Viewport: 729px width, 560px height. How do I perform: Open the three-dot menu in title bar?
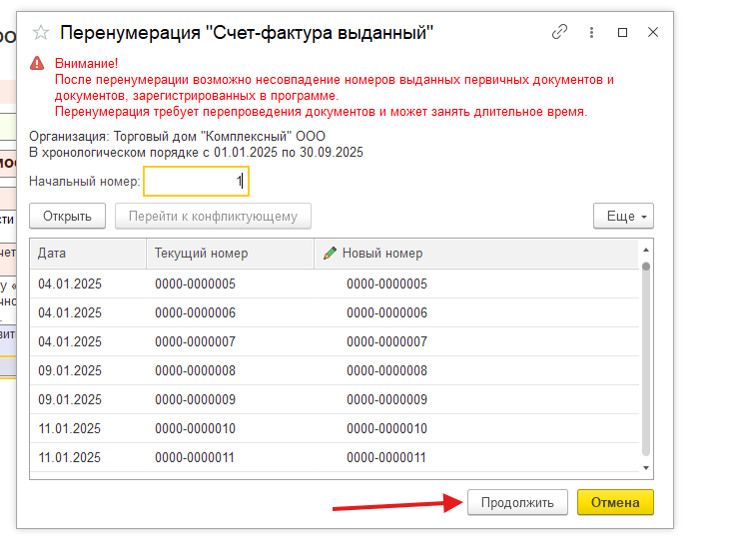[591, 32]
